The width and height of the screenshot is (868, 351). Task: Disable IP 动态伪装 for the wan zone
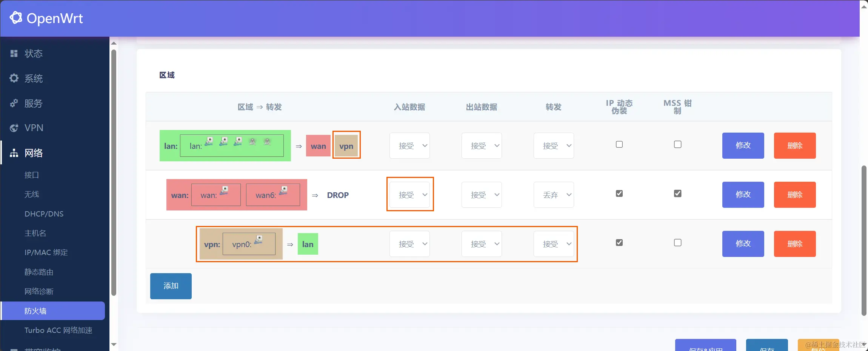click(619, 193)
